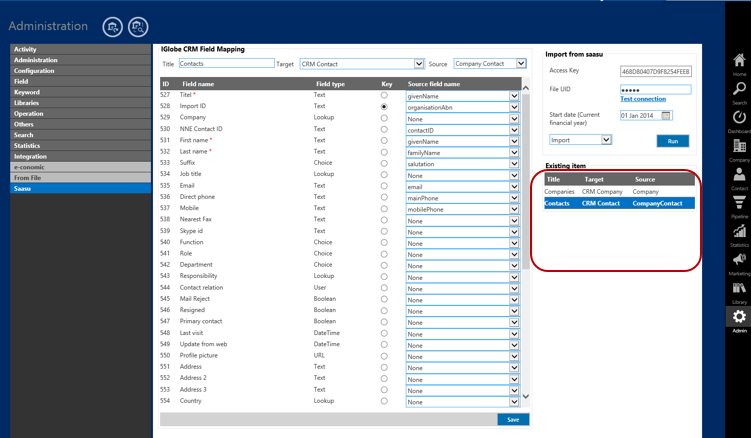Open source field dropdown showing contactID
This screenshot has width=753, height=438.
(x=462, y=130)
